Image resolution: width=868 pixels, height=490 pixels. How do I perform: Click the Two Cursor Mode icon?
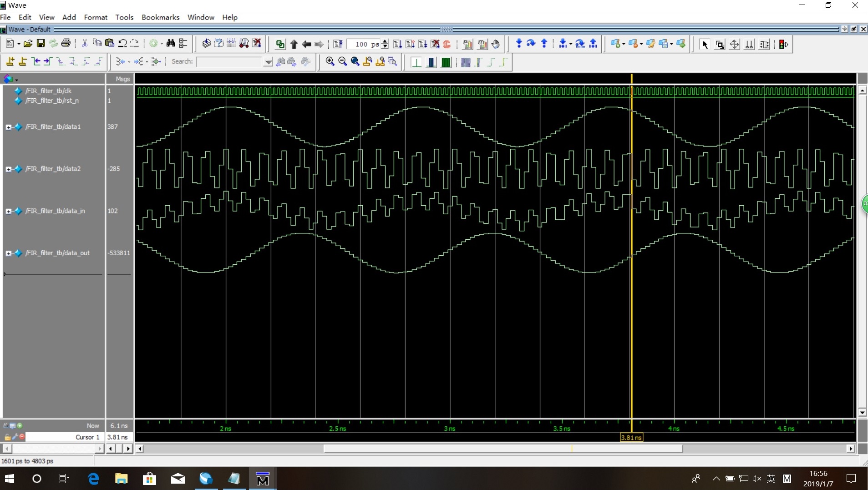tap(749, 44)
